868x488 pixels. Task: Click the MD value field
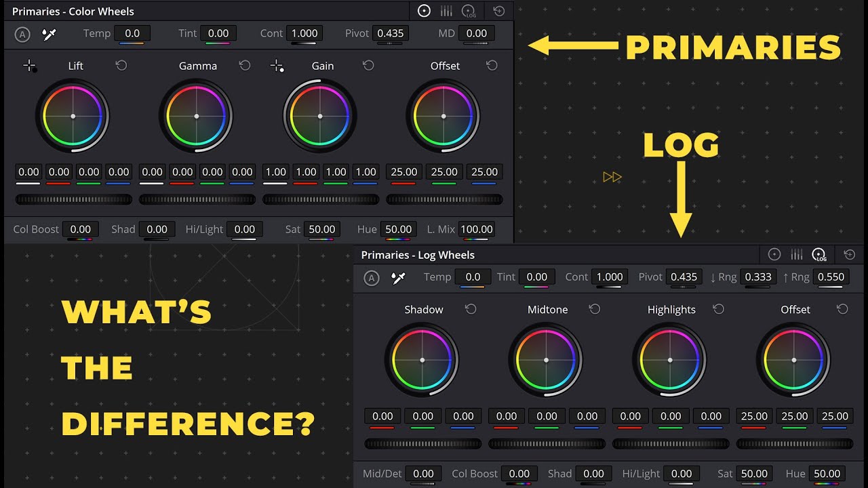tap(477, 33)
